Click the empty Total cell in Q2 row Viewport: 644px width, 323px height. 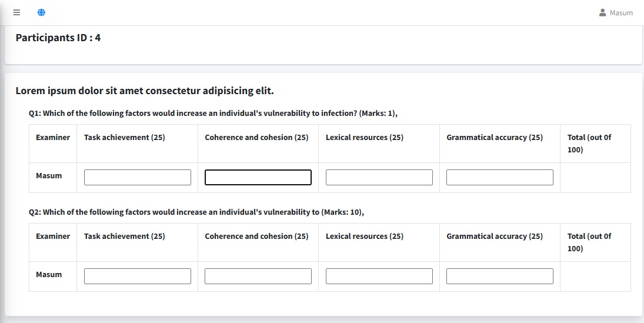(x=595, y=276)
